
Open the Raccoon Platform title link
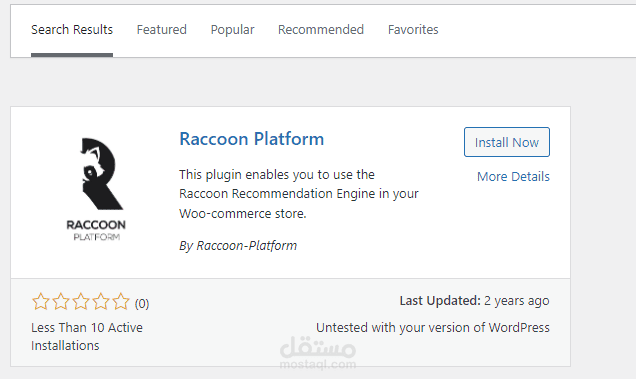251,139
